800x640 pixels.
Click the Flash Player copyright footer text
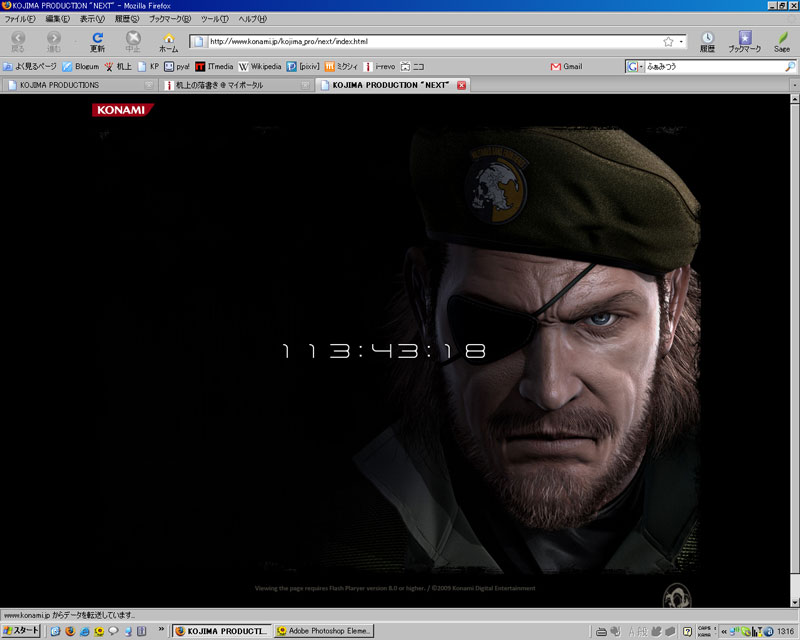(395, 588)
